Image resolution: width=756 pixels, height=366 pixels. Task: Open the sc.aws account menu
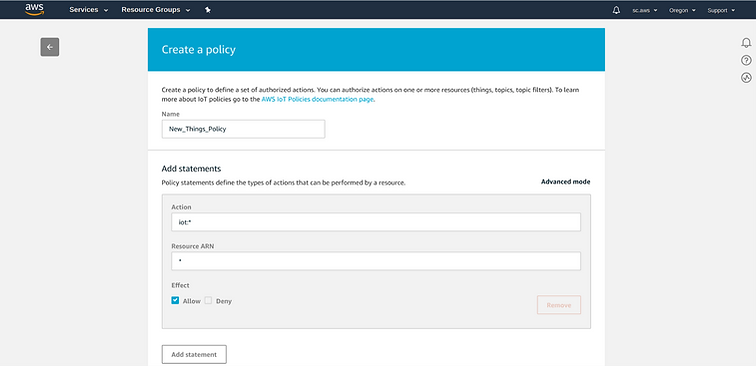tap(644, 10)
